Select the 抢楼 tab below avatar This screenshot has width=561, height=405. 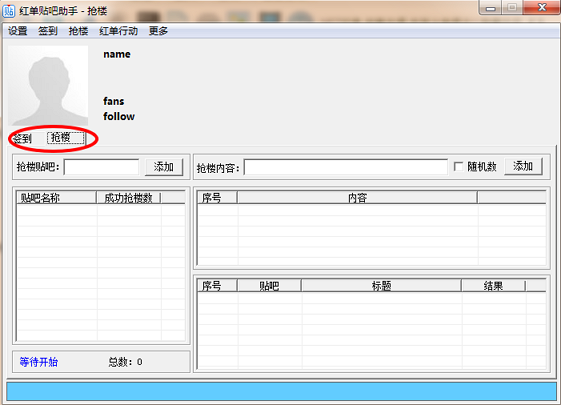(65, 138)
